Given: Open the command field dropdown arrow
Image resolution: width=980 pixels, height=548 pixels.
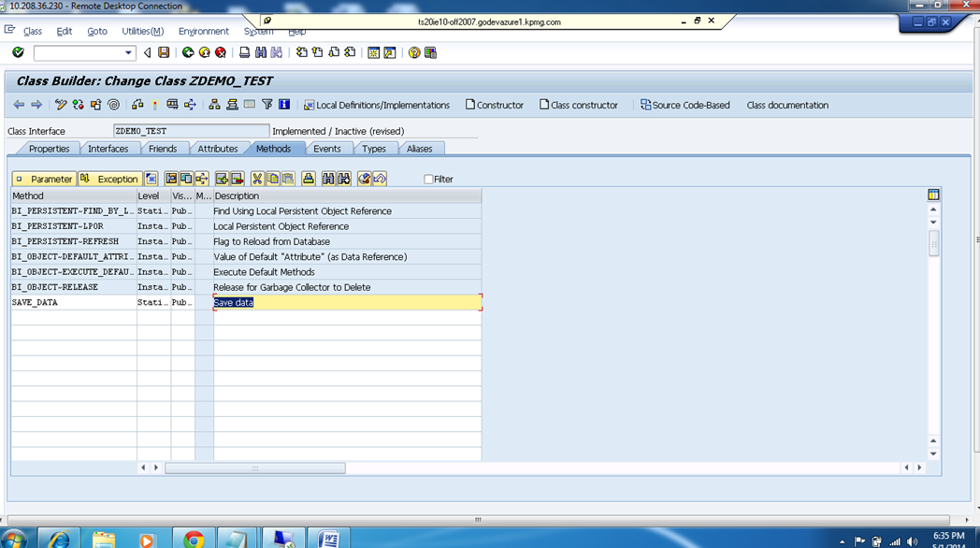Looking at the screenshot, I should click(128, 53).
